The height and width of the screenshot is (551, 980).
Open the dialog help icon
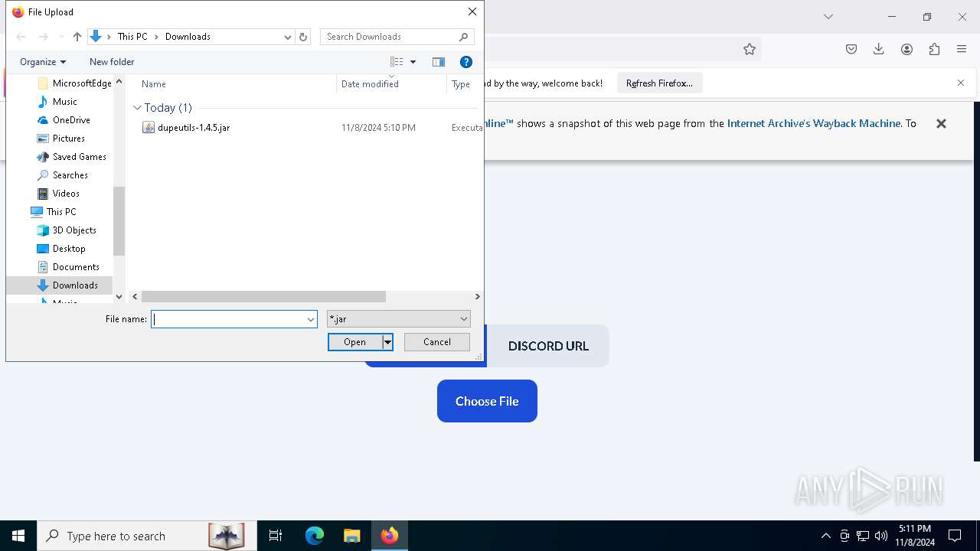(465, 62)
